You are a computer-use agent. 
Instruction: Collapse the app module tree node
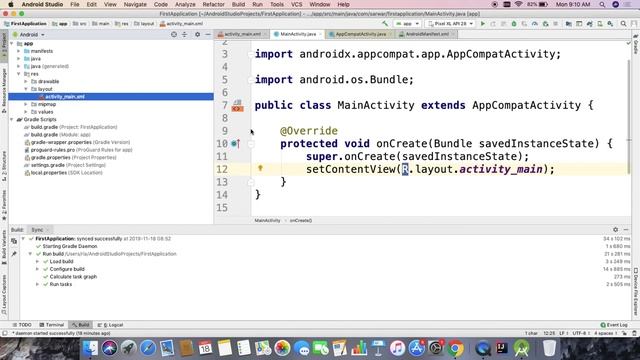point(12,44)
